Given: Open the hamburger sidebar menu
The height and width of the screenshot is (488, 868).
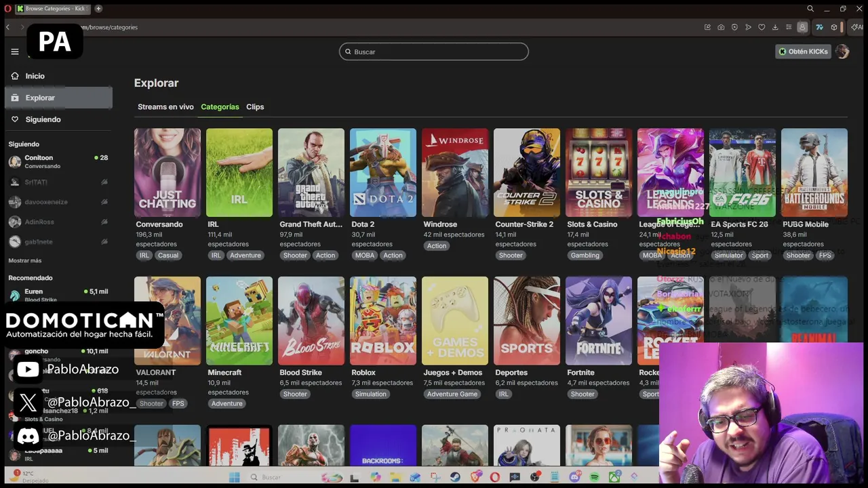Looking at the screenshot, I should [15, 52].
